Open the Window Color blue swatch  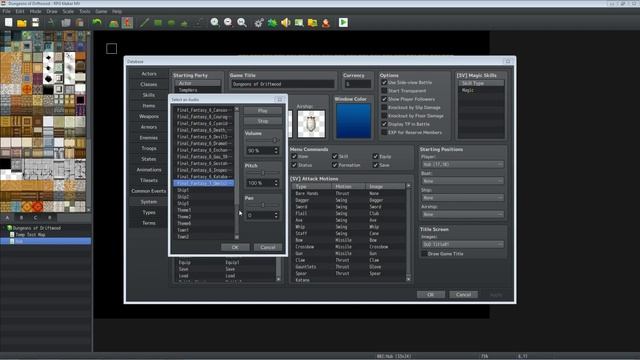[x=353, y=120]
